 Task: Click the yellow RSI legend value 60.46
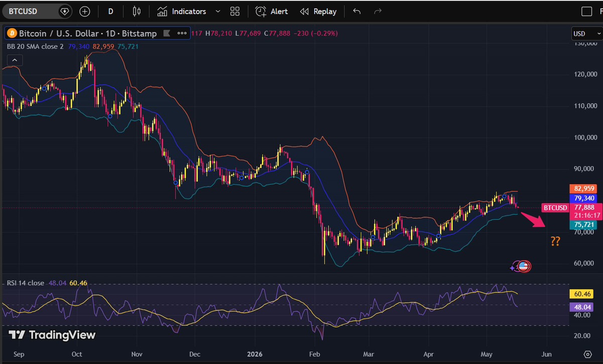tap(78, 283)
